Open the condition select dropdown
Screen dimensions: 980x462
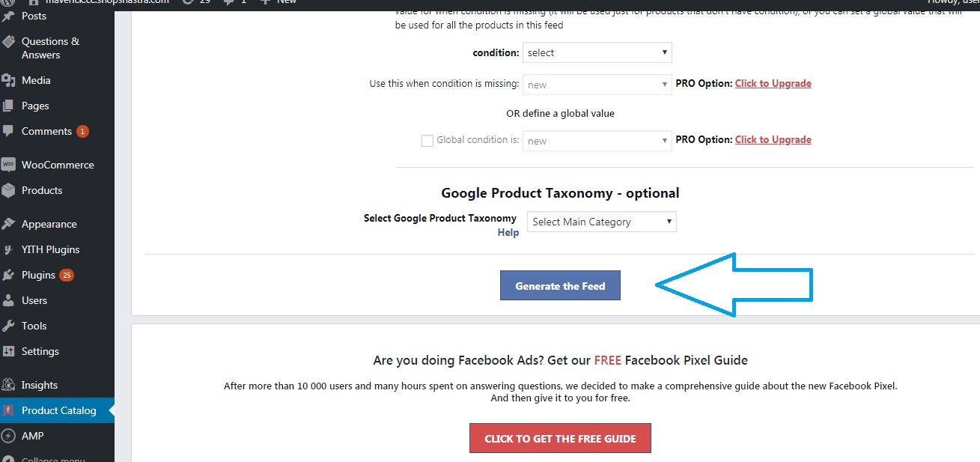(x=597, y=52)
